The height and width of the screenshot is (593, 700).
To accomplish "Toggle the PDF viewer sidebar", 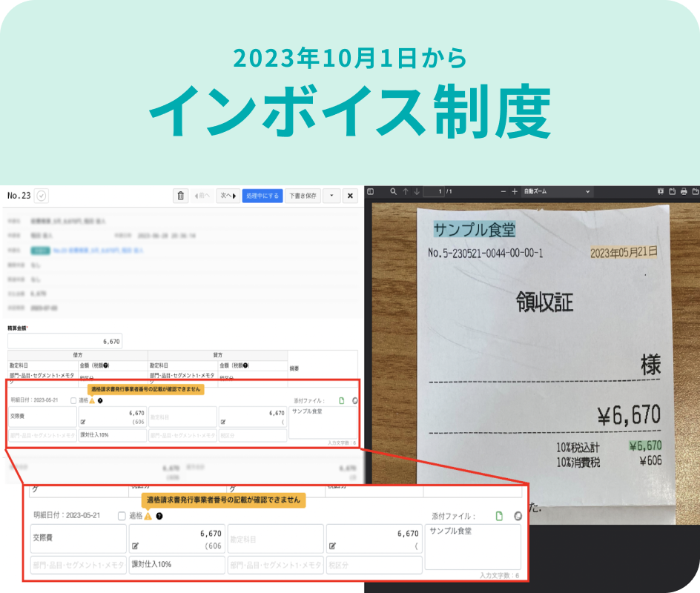I will pos(371,192).
